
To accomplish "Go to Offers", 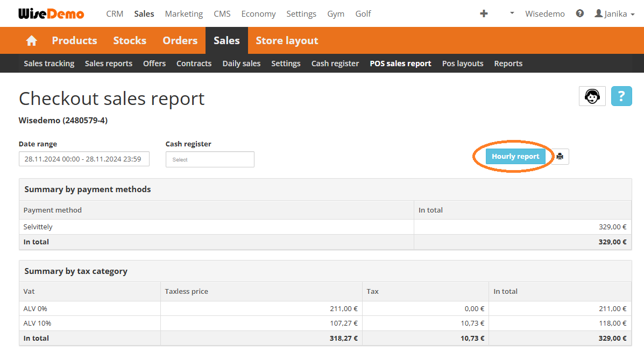I will pyautogui.click(x=154, y=64).
